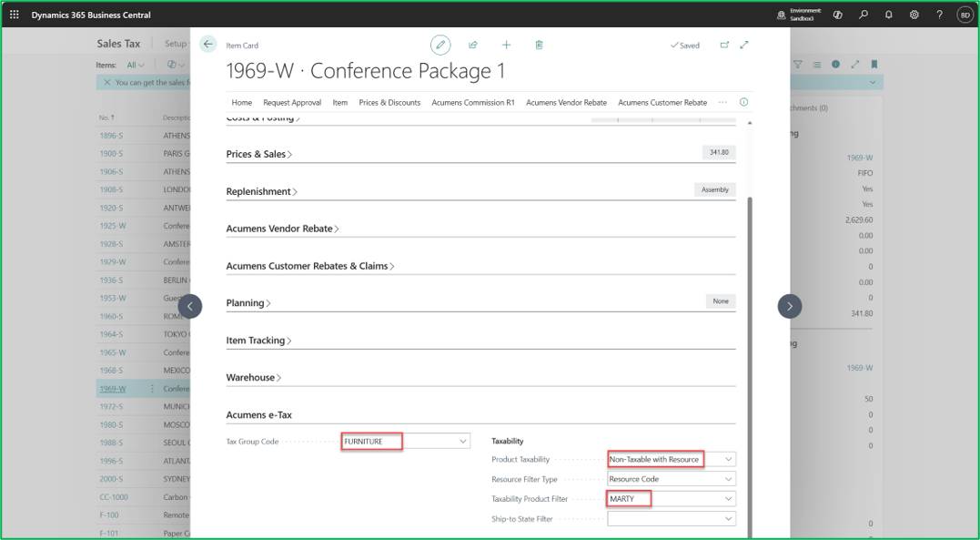Open the BD user account avatar
This screenshot has width=980, height=540.
[965, 15]
